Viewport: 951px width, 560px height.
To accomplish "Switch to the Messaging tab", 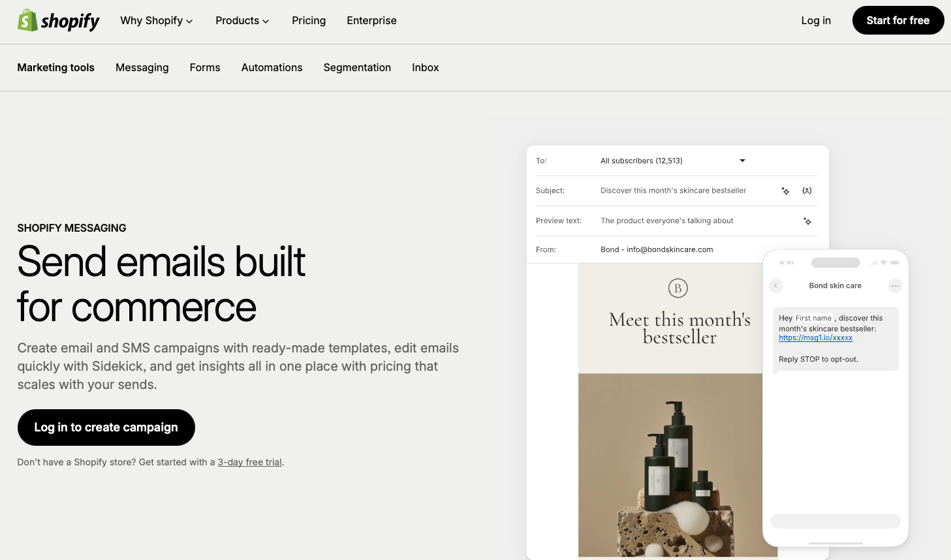I will click(x=142, y=68).
